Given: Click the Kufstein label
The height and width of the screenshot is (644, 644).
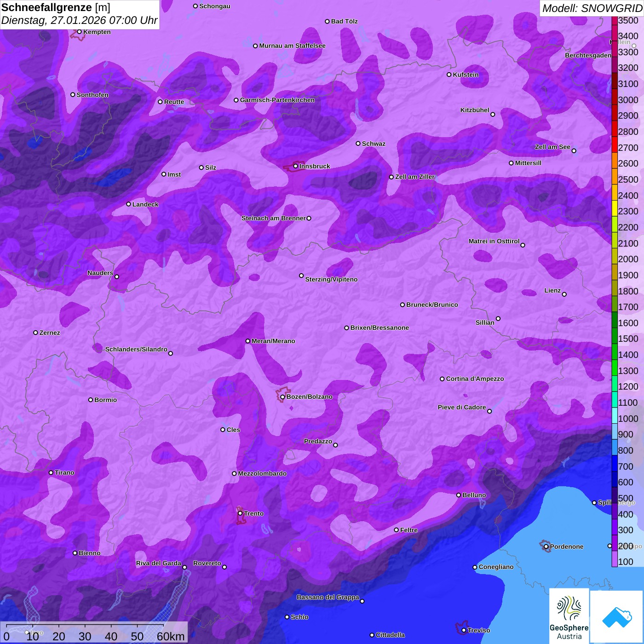Looking at the screenshot, I should click(466, 75).
